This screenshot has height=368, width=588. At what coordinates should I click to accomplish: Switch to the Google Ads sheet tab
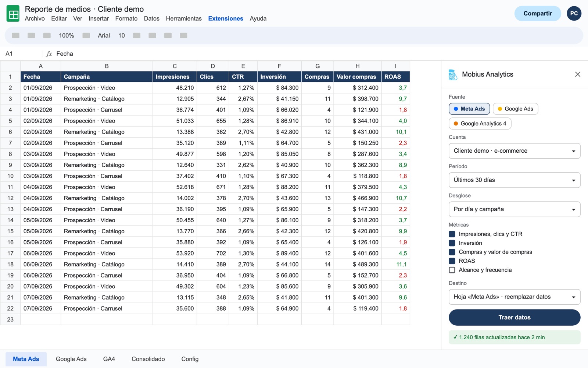click(x=71, y=359)
